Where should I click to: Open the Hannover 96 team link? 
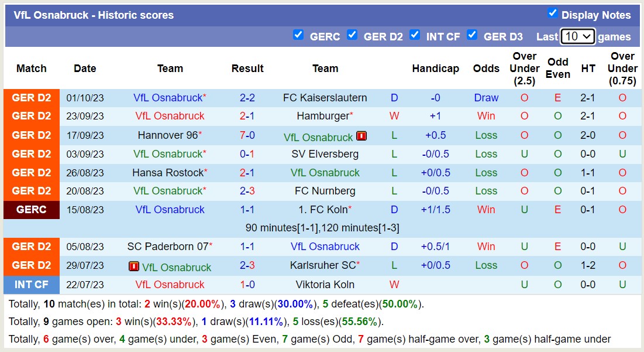click(167, 135)
